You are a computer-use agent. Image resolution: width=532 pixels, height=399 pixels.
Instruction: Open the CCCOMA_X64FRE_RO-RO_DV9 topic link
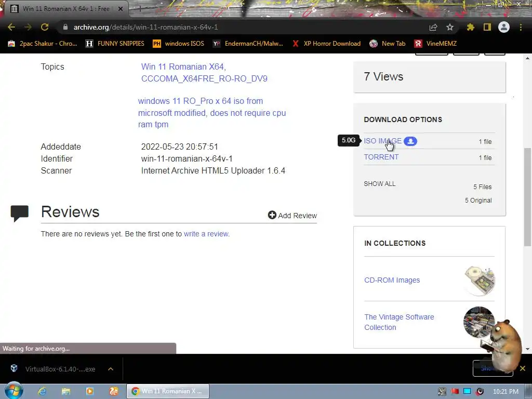point(204,79)
